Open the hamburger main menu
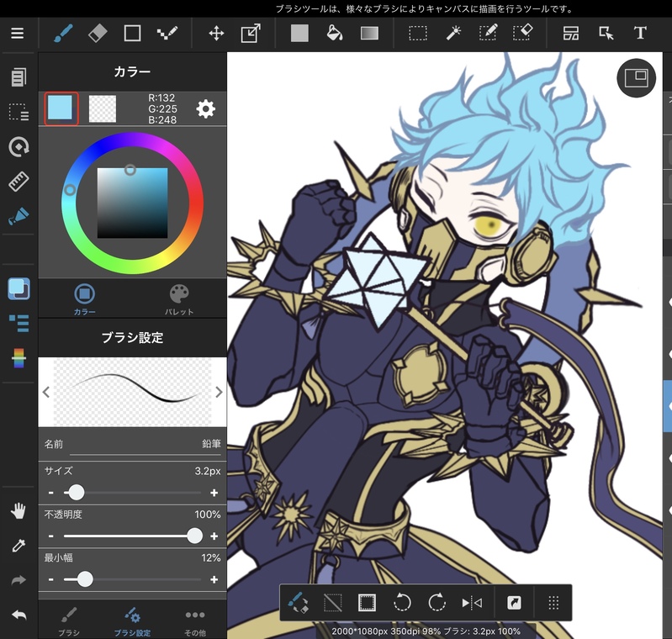This screenshot has height=639, width=672. 17,33
